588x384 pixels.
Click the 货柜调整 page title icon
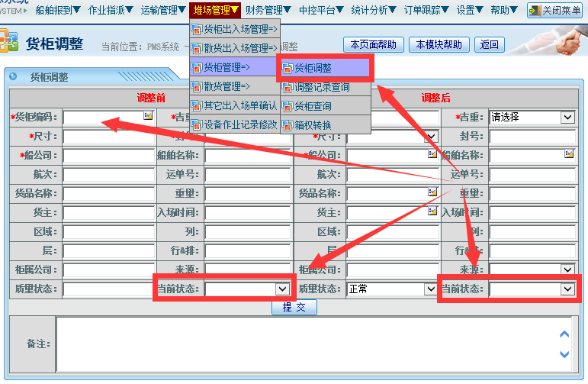click(9, 43)
